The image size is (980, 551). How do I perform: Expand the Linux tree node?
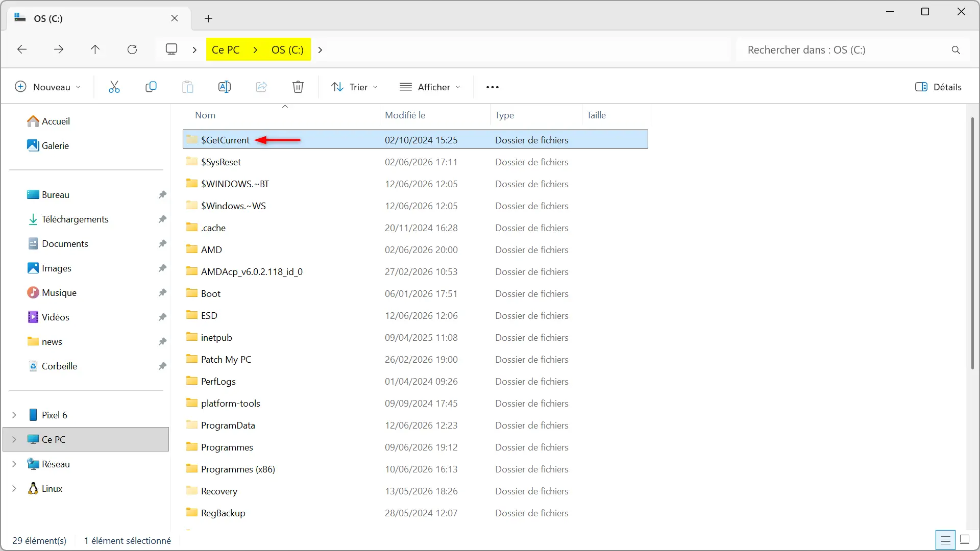14,488
